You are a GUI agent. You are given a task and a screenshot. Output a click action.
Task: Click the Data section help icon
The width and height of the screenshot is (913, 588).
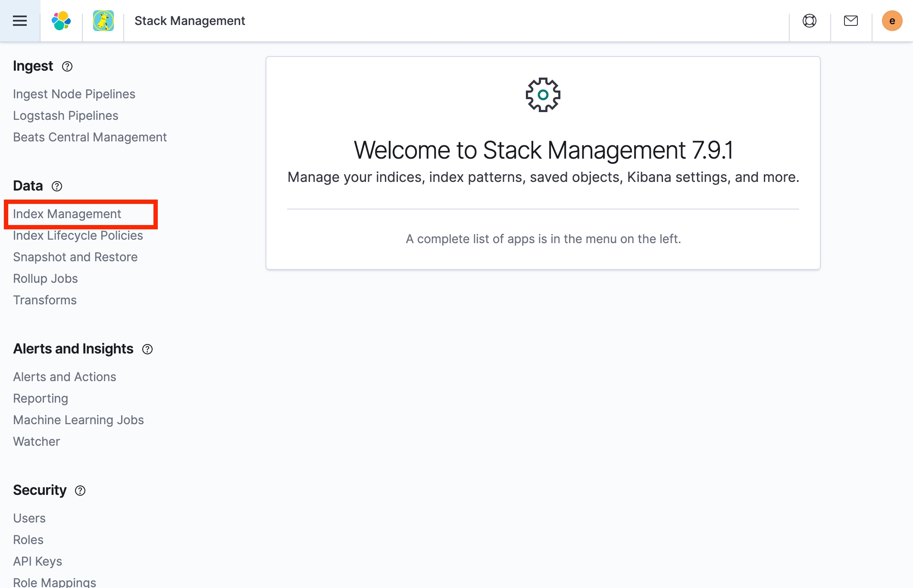click(57, 186)
